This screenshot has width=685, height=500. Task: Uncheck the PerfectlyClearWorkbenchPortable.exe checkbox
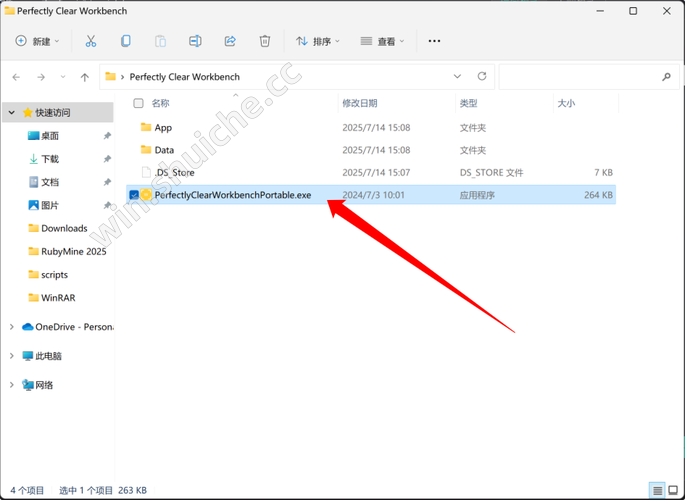(x=134, y=195)
